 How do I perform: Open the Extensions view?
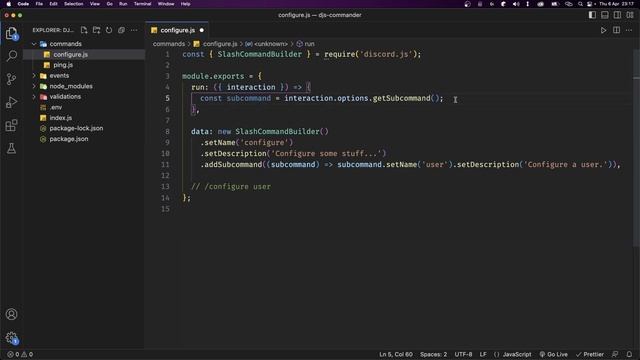tap(12, 125)
